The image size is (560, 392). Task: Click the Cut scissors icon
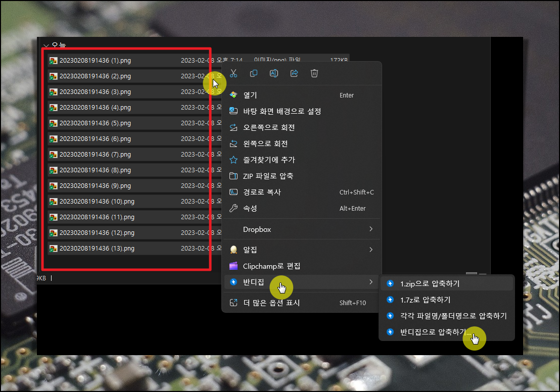tap(234, 74)
